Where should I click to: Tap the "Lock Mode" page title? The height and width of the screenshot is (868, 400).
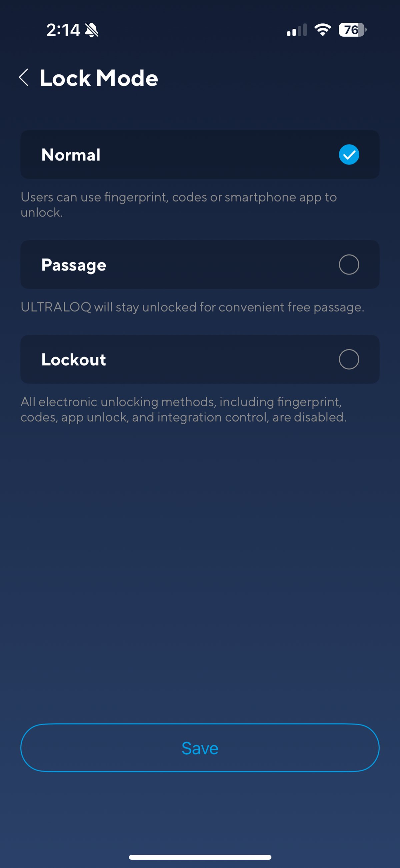pos(99,78)
